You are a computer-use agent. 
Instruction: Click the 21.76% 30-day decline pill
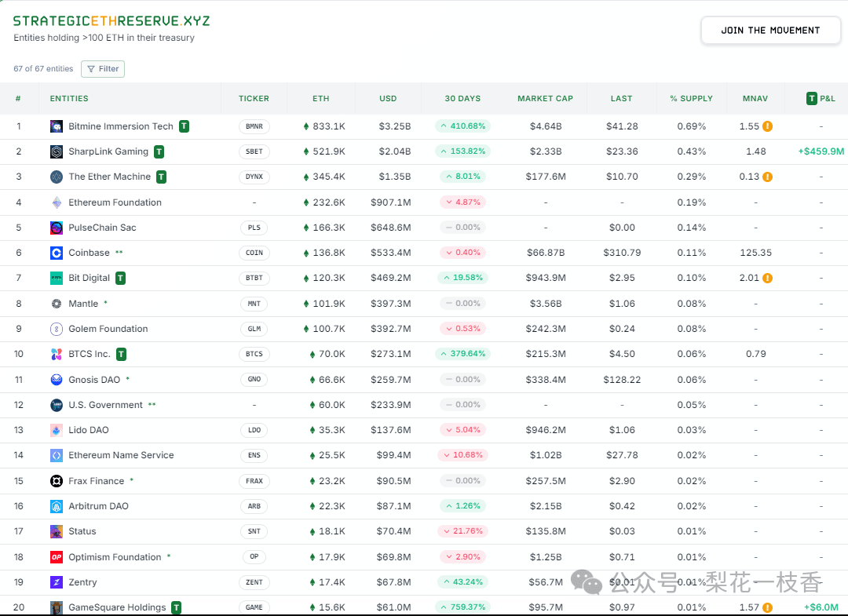point(462,531)
